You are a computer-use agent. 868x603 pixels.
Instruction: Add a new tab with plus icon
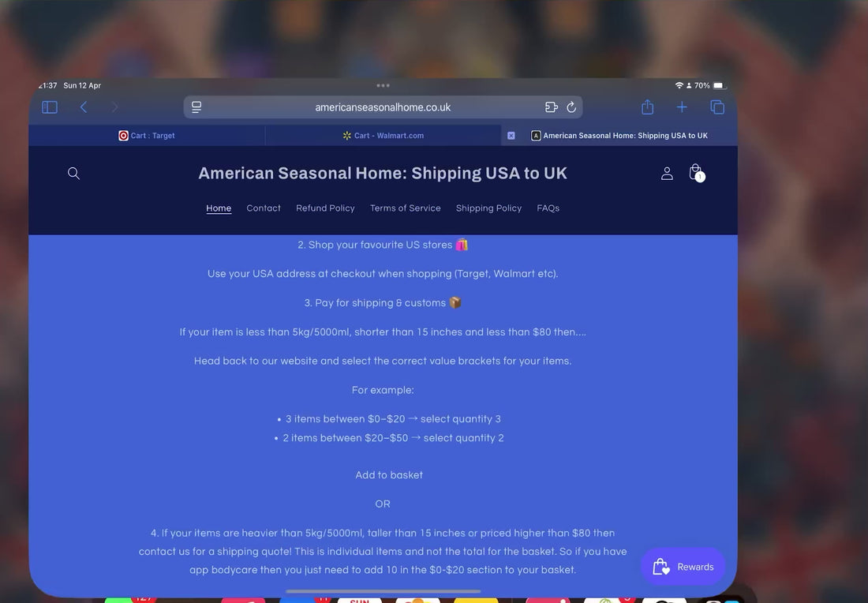click(x=682, y=107)
